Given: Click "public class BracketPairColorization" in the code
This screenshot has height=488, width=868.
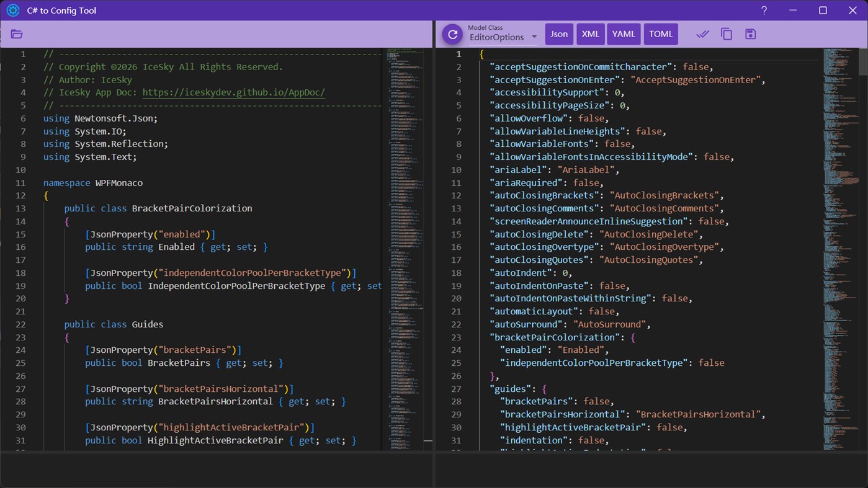Looking at the screenshot, I should [158, 208].
